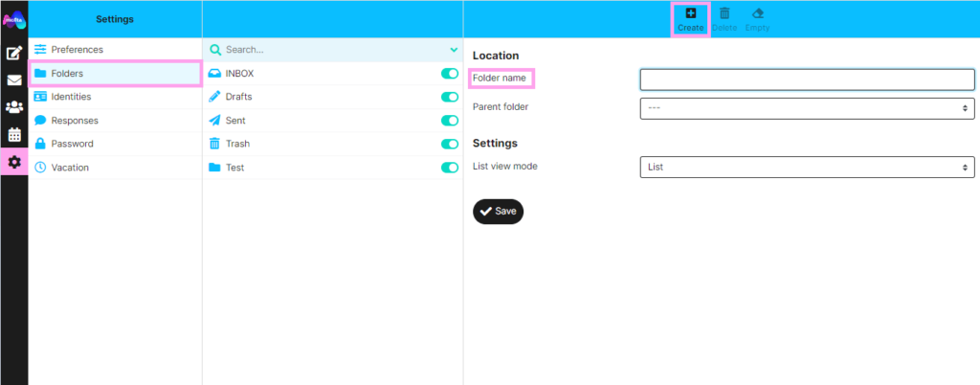Click the Settings gear icon in sidebar
The width and height of the screenshot is (980, 385).
[14, 162]
